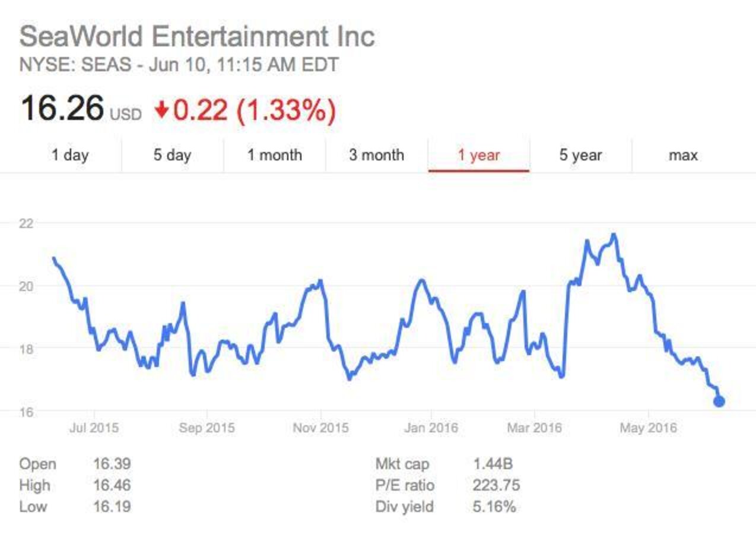Click the chart peak near 21.6
Viewport: 756px width, 544px height.
(614, 234)
